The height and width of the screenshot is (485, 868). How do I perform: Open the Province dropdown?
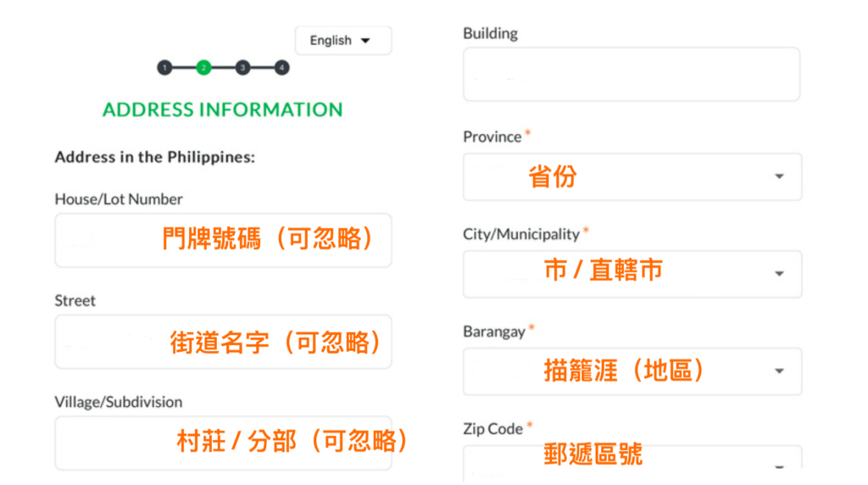(632, 177)
